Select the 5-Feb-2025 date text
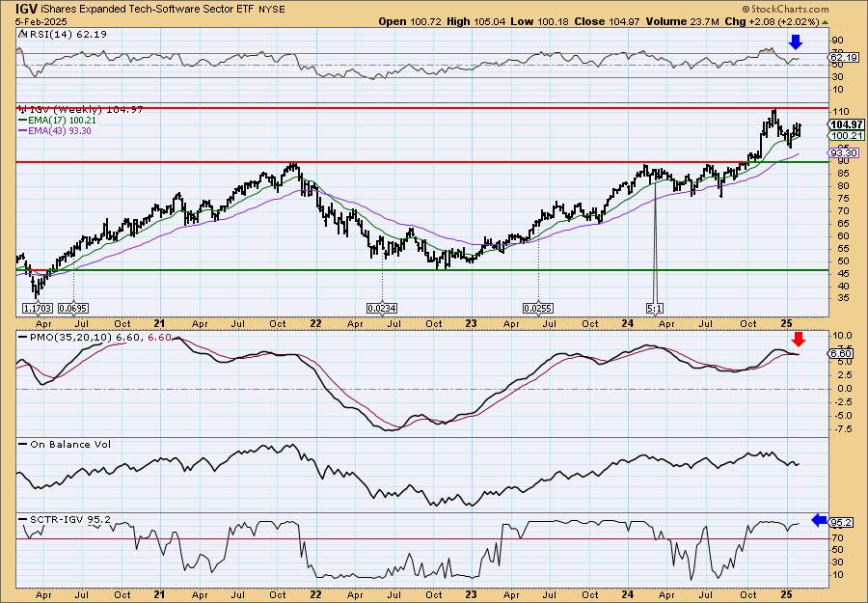The image size is (868, 603). point(41,21)
